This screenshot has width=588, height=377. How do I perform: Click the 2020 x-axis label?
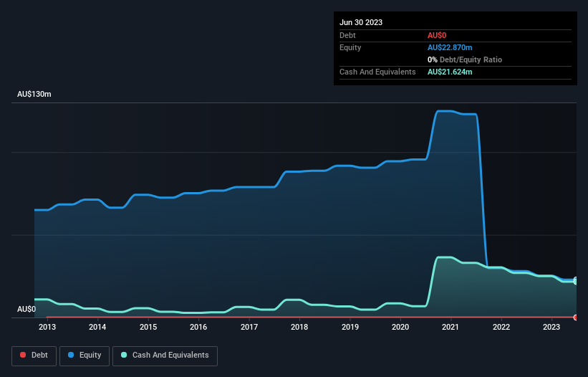coord(400,327)
